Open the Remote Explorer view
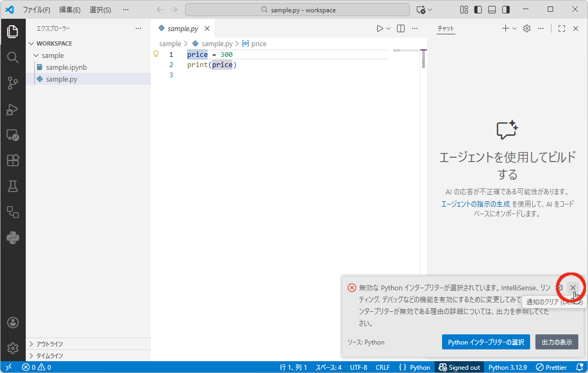The height and width of the screenshot is (373, 588). (x=13, y=135)
